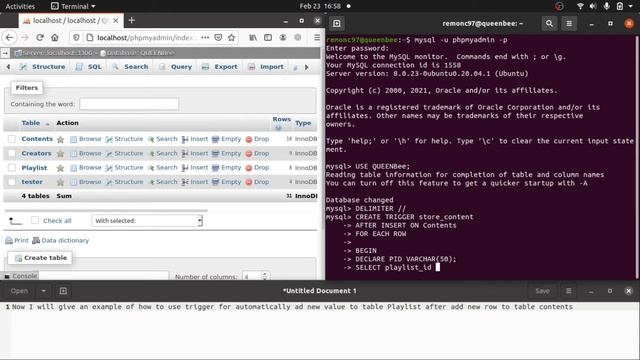Adjust number of columns stepper

[264, 276]
